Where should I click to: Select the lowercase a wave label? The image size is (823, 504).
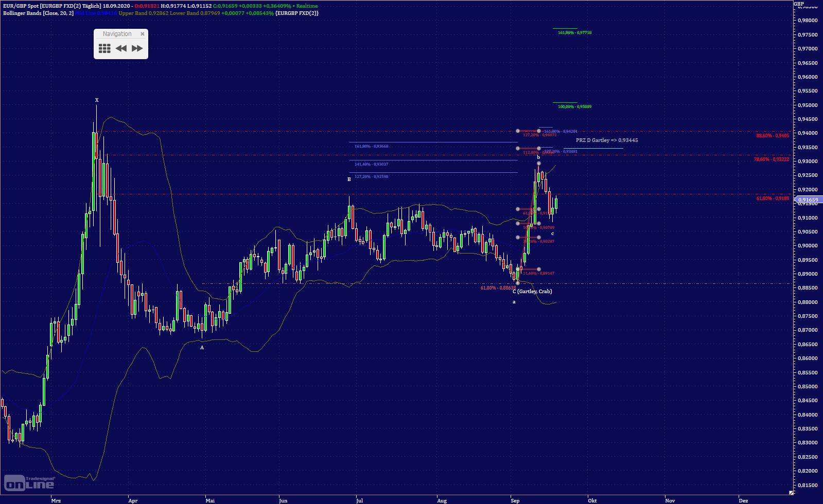(x=514, y=302)
